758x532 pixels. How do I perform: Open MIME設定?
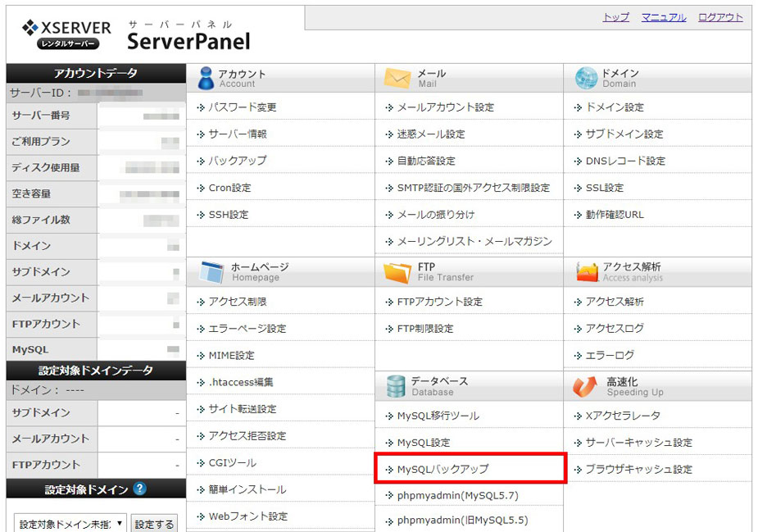[232, 356]
